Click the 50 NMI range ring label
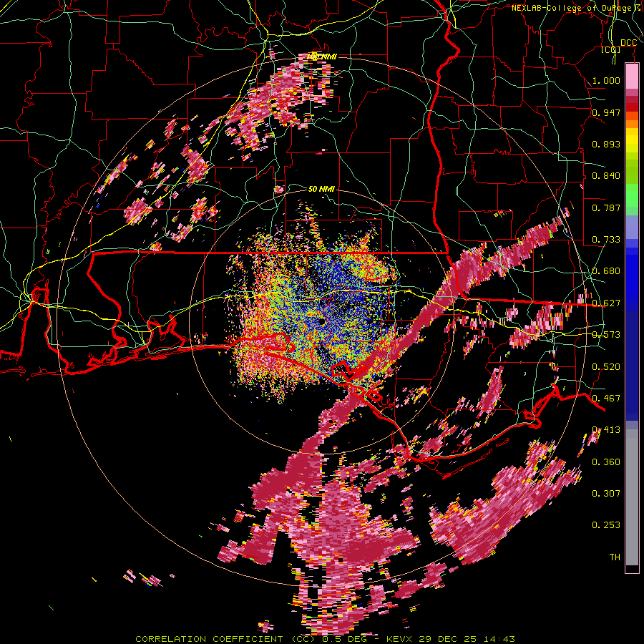Viewport: 644px width, 644px height. click(x=321, y=189)
